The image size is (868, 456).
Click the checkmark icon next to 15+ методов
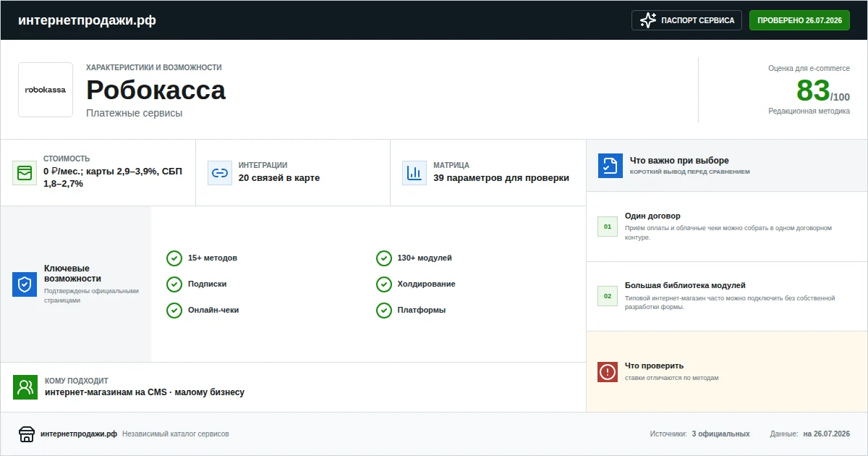pyautogui.click(x=174, y=258)
